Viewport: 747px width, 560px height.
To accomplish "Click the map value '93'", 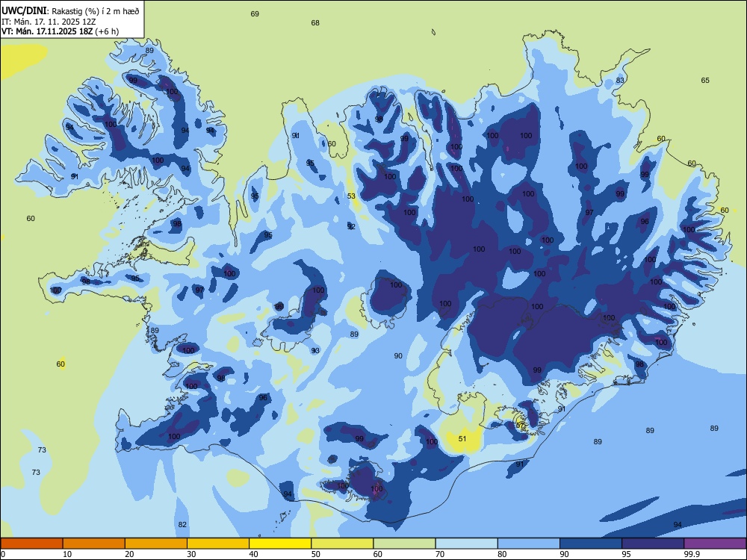I will [x=315, y=350].
